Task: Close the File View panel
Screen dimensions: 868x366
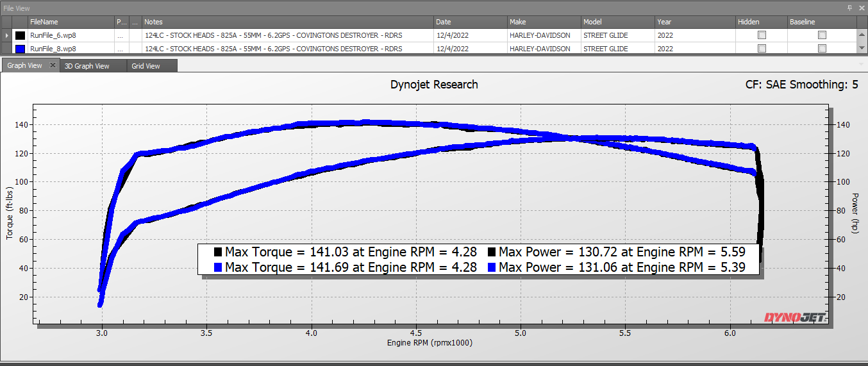Action: coord(861,8)
